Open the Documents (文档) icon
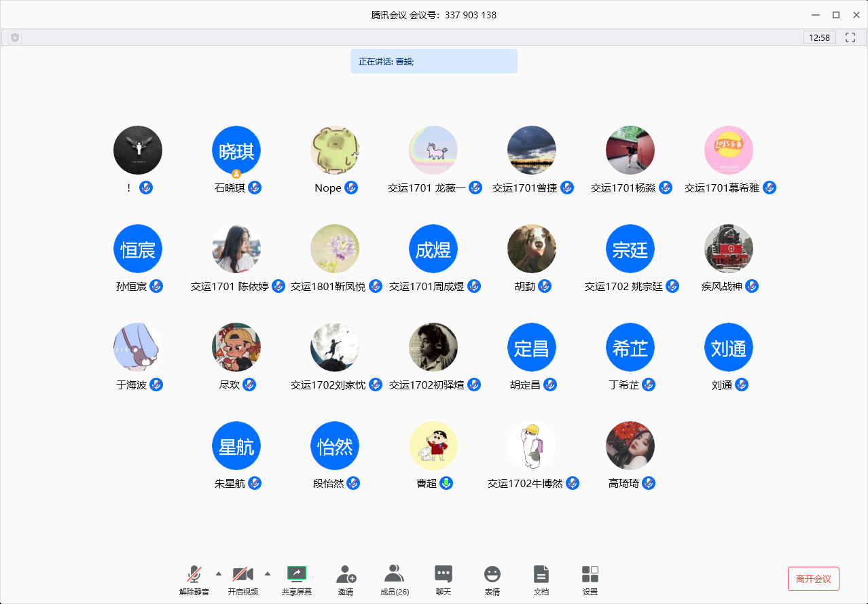The image size is (868, 604). 541,575
